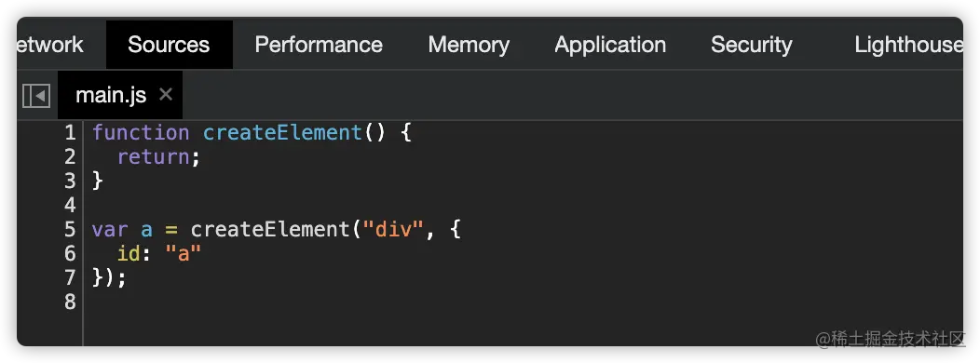Screen dimensions: 980x363
Task: Switch to the Lighthouse tab
Action: 908,45
